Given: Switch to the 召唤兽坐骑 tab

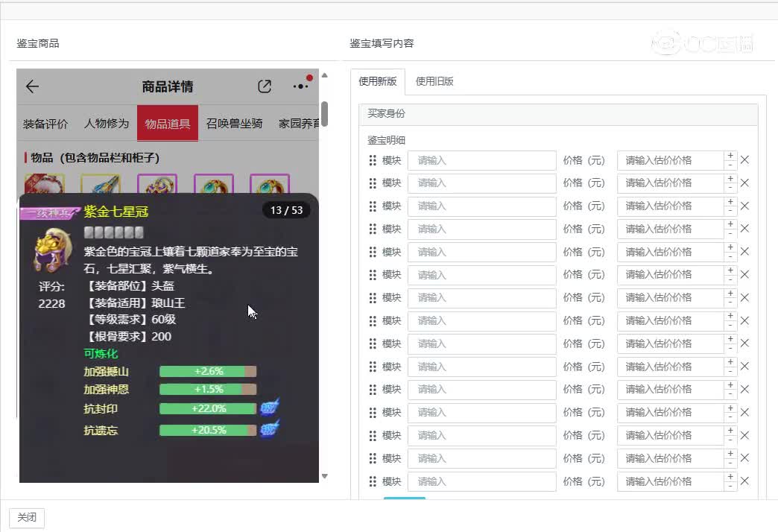Looking at the screenshot, I should [234, 123].
